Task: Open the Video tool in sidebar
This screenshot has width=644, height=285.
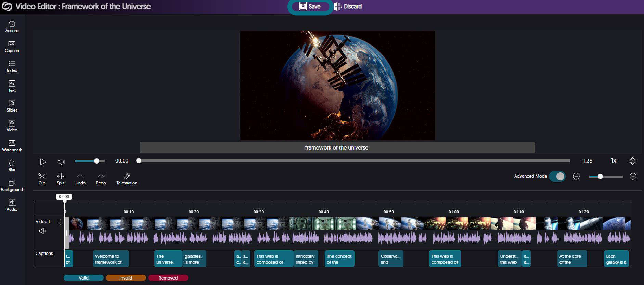Action: coord(12,126)
